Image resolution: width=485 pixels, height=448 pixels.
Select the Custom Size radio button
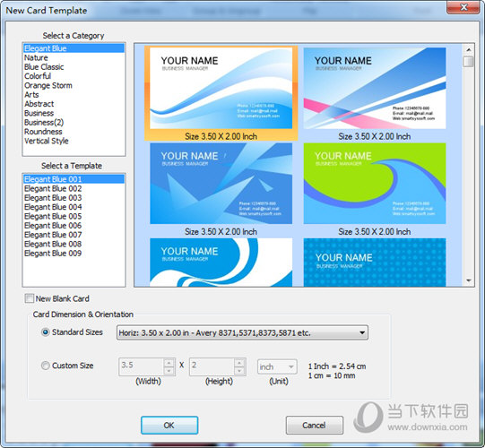46,366
